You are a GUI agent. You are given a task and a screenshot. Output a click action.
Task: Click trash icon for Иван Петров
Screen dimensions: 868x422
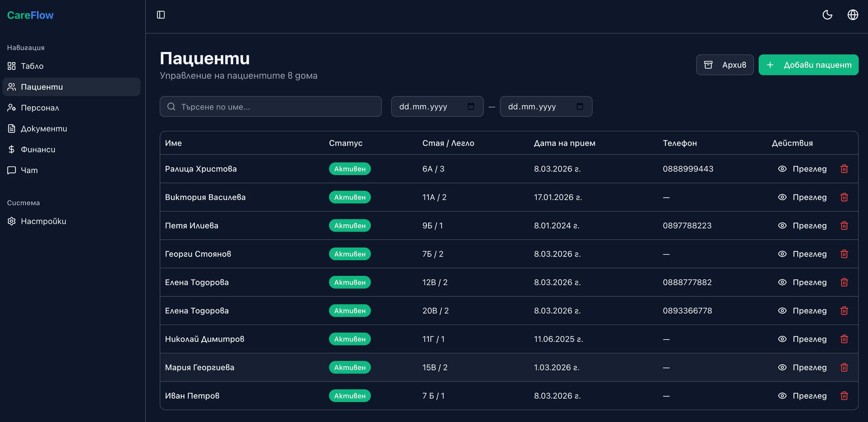844,396
